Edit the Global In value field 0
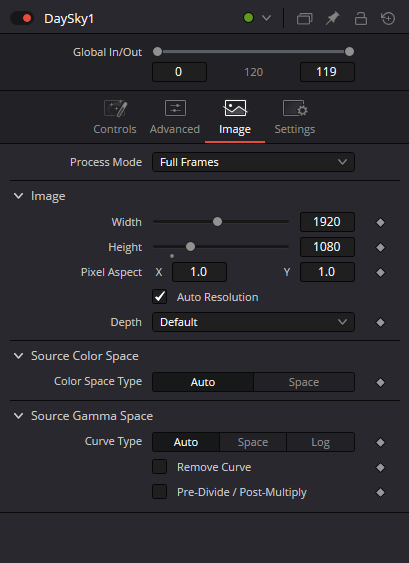 pos(179,72)
